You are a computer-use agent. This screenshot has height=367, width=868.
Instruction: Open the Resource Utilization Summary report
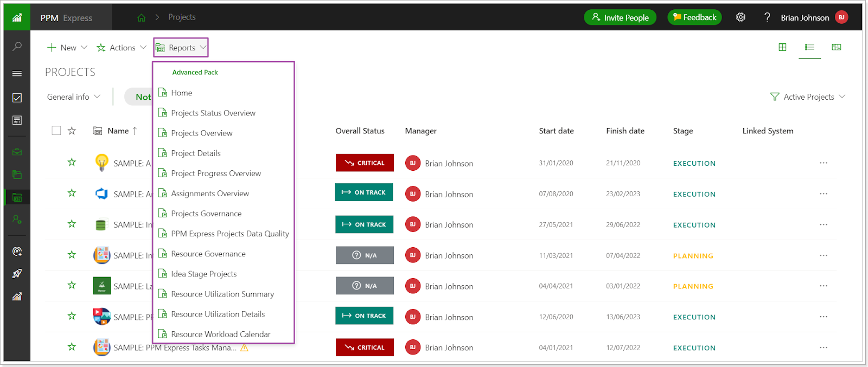click(x=223, y=294)
